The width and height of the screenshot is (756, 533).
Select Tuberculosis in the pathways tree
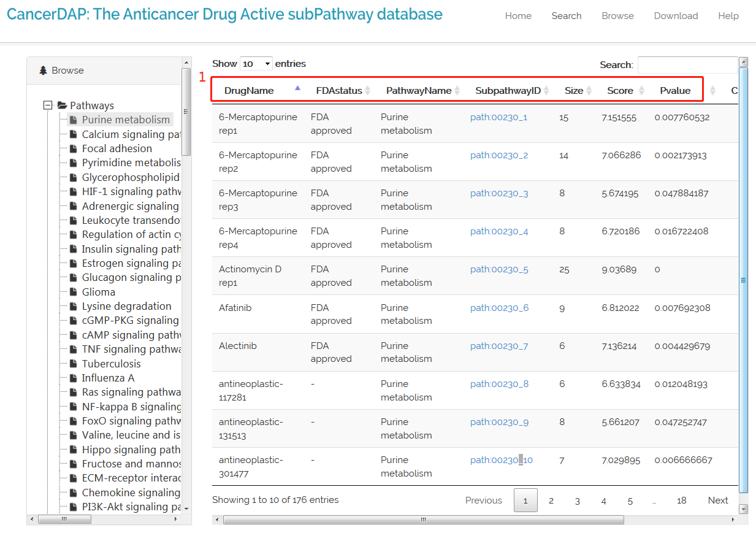[111, 364]
